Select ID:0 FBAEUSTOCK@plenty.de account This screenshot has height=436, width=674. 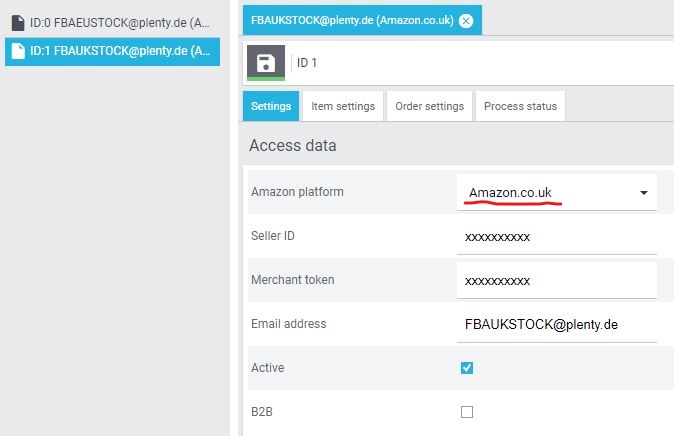(x=119, y=22)
